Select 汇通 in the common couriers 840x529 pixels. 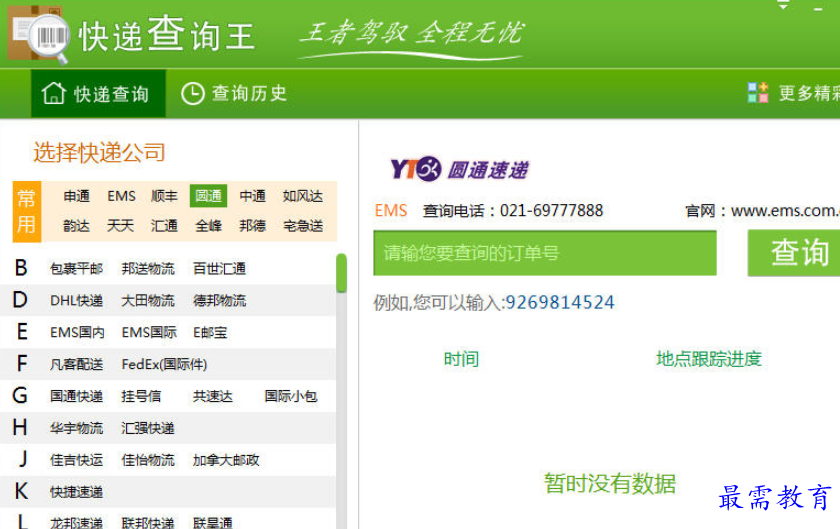click(164, 226)
